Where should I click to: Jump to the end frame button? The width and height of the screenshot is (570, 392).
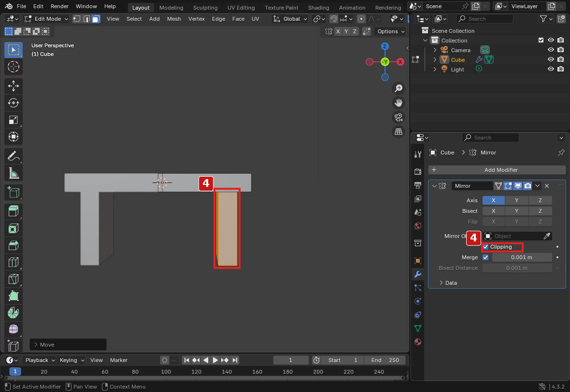pyautogui.click(x=234, y=360)
